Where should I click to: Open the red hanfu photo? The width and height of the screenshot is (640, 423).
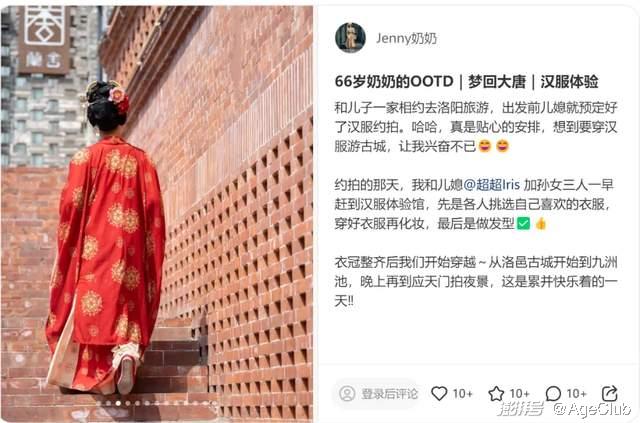click(x=157, y=214)
